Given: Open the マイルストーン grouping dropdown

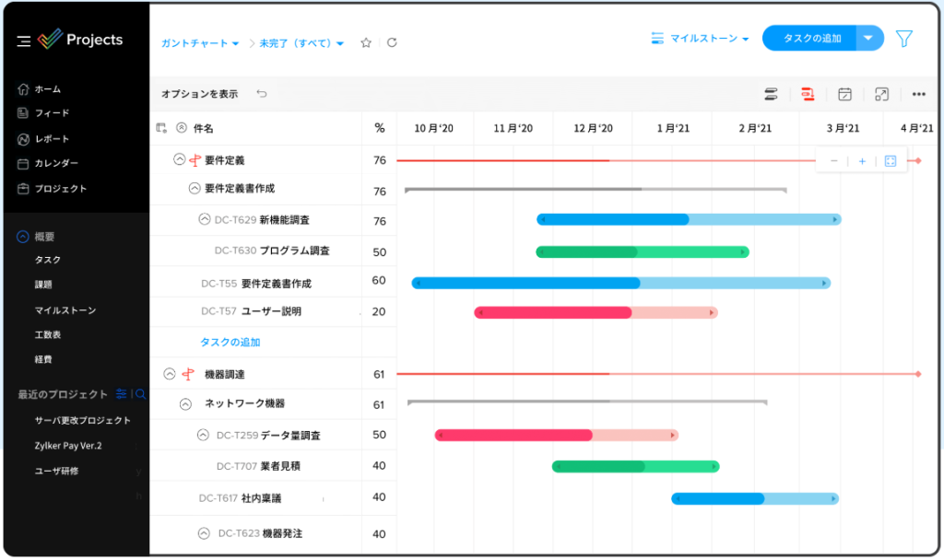Looking at the screenshot, I should [x=701, y=39].
